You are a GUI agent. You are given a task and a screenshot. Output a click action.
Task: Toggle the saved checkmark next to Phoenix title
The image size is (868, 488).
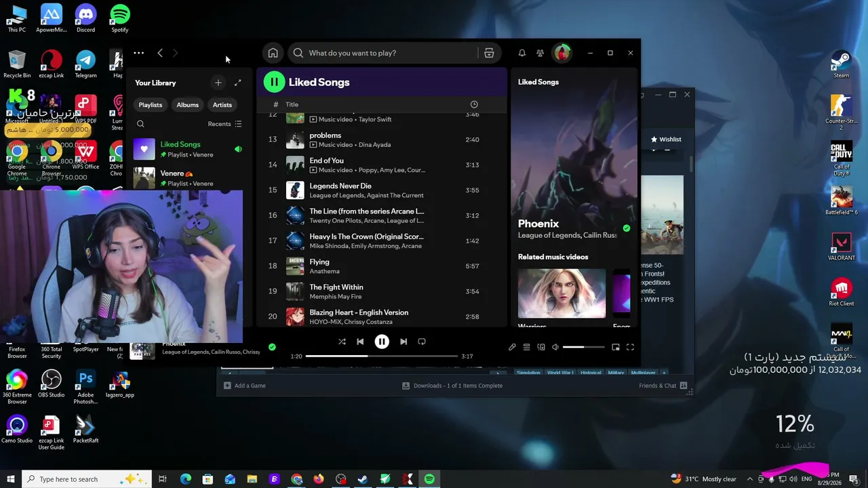tap(627, 228)
